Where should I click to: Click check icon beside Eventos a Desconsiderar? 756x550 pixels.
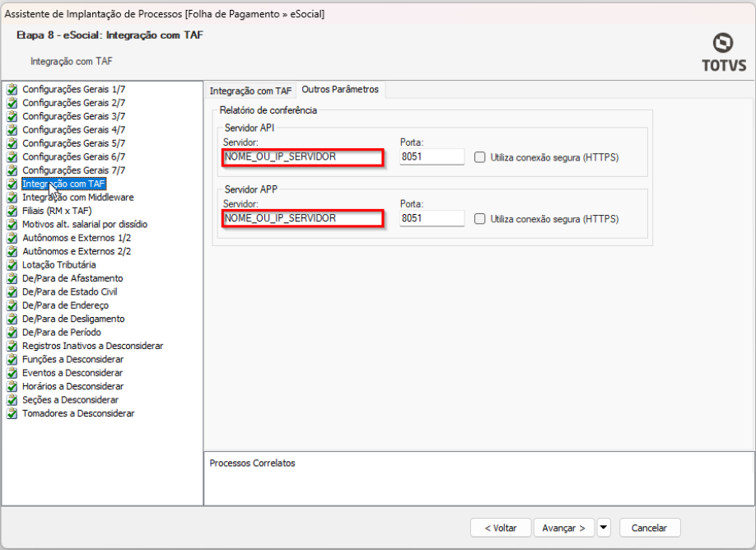click(x=12, y=373)
